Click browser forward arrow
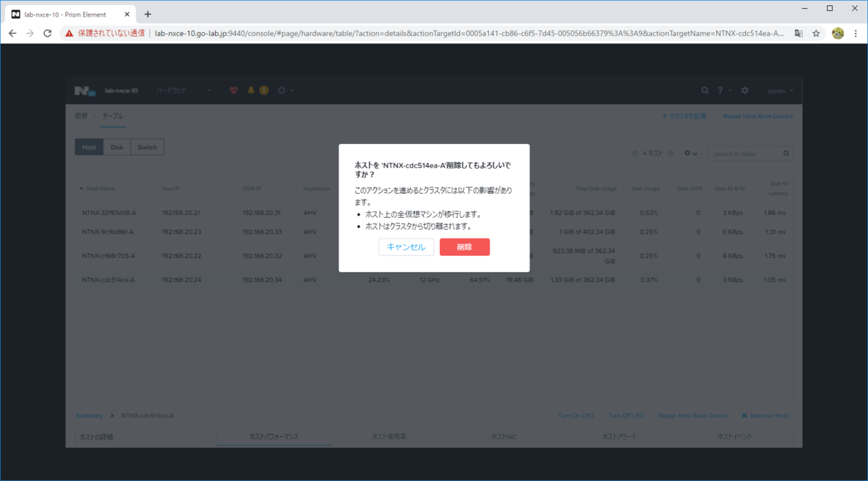The width and height of the screenshot is (868, 481). point(30,33)
